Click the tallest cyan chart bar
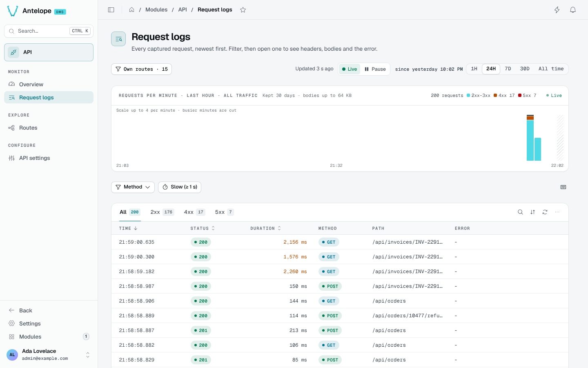588x368 pixels. click(530, 140)
